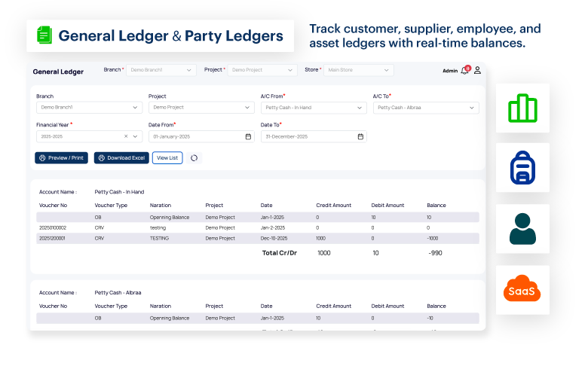This screenshot has width=588, height=369.
Task: Open the header Project dropdown
Action: [262, 70]
